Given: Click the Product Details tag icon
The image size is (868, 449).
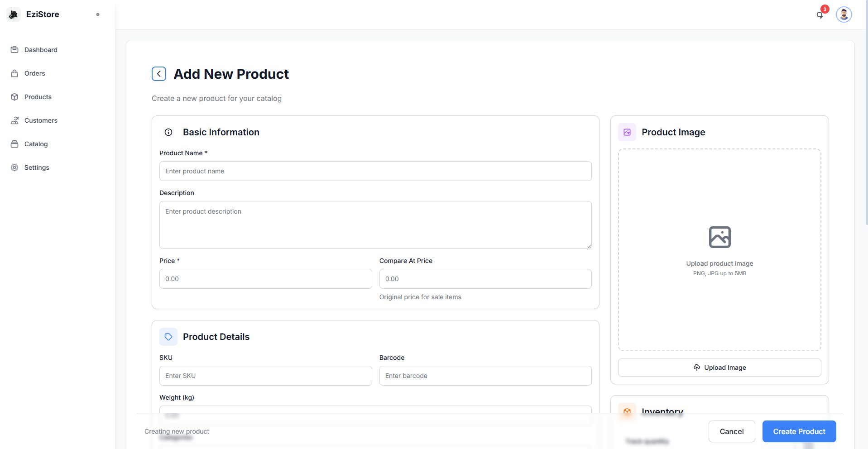Looking at the screenshot, I should (x=168, y=337).
